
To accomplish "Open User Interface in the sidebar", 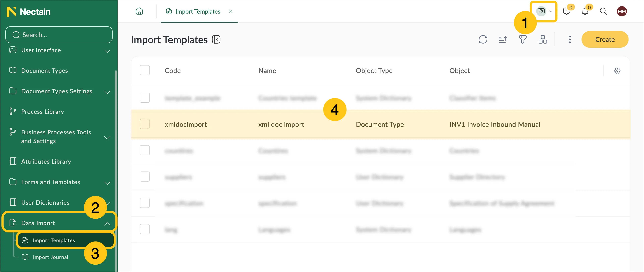I will click(41, 50).
